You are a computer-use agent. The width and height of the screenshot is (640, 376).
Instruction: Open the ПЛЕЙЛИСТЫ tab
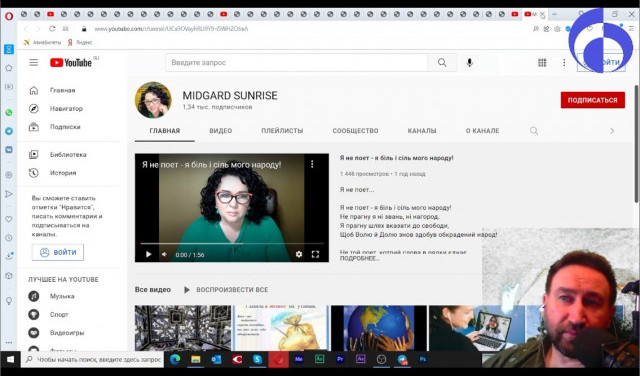[x=282, y=131]
